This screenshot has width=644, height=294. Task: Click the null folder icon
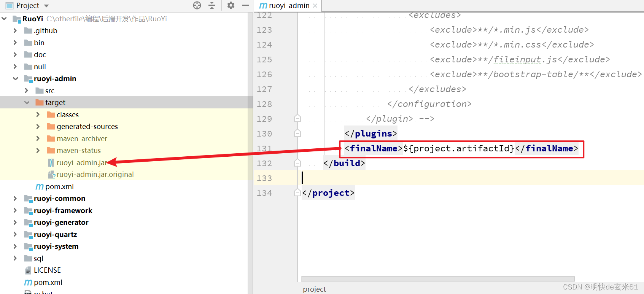pyautogui.click(x=28, y=67)
